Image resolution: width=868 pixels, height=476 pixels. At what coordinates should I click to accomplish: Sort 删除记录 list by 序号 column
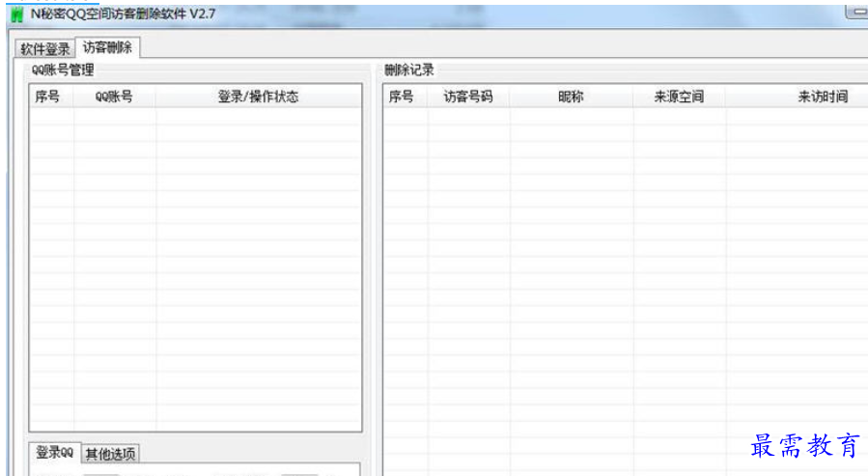tap(406, 97)
